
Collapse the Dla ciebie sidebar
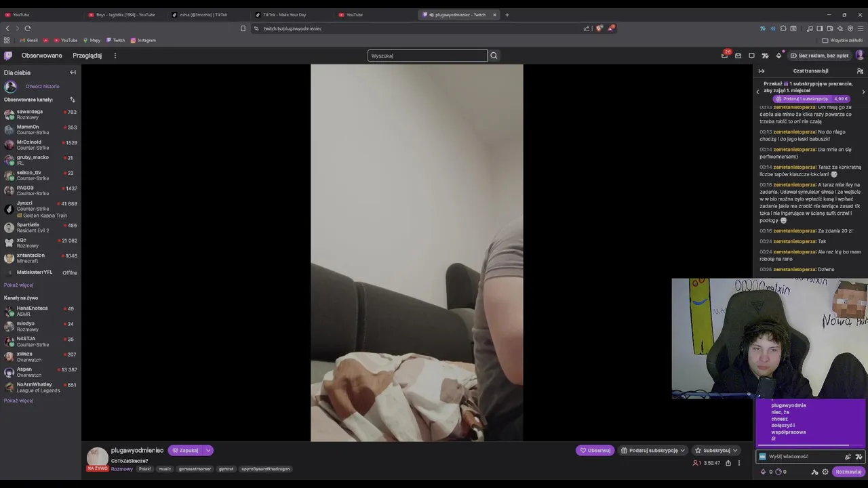coord(73,73)
